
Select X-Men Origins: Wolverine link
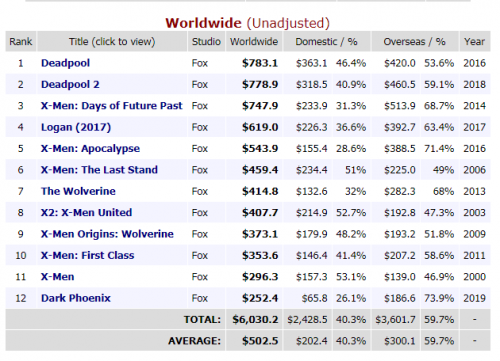pyautogui.click(x=107, y=234)
